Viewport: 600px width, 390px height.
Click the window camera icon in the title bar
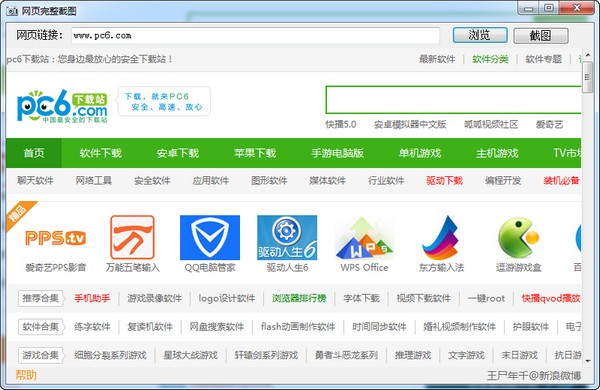[x=12, y=11]
